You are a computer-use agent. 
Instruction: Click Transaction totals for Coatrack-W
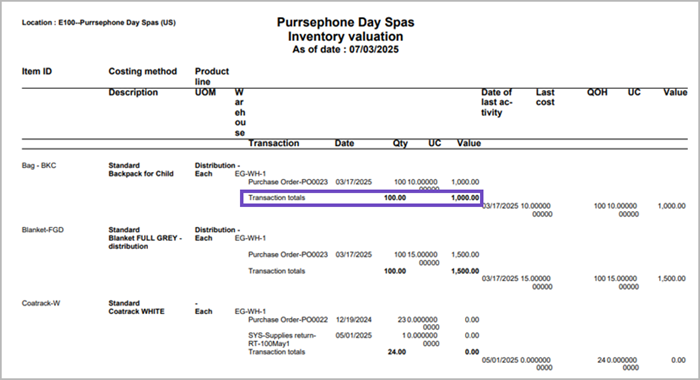277,352
